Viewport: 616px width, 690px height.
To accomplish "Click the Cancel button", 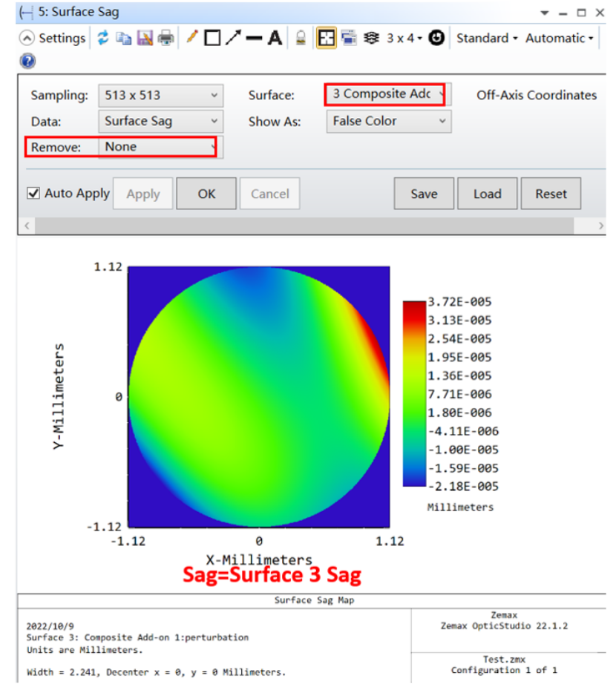I will click(270, 194).
